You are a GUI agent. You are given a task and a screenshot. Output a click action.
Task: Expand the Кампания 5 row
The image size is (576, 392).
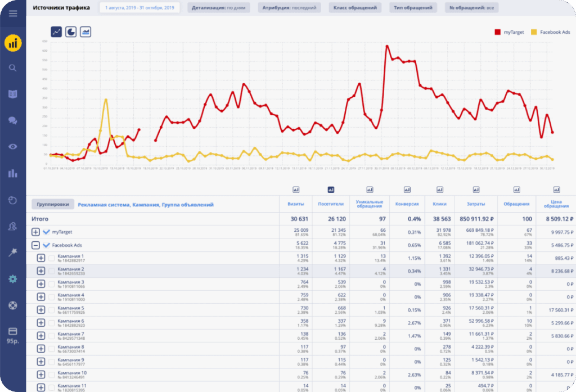click(x=40, y=310)
